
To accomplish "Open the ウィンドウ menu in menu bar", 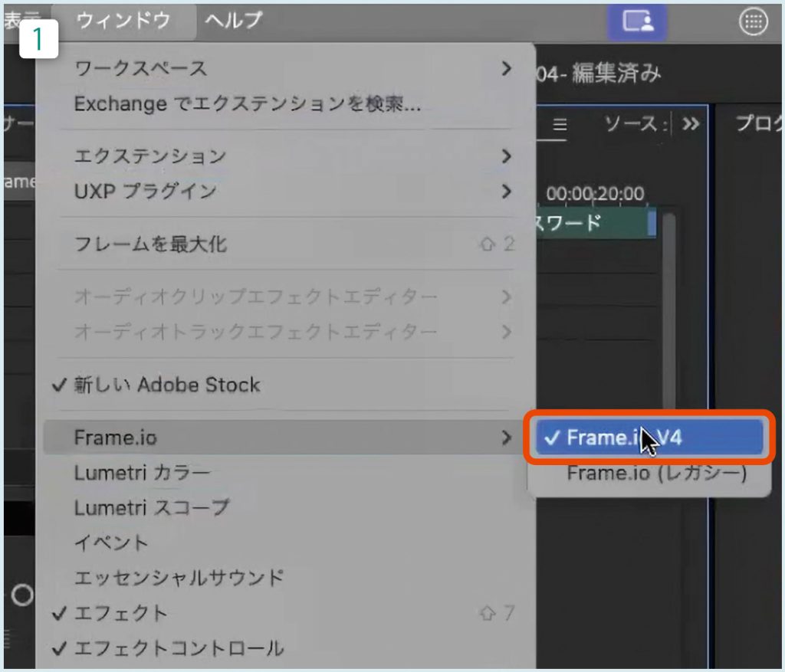I will click(123, 21).
